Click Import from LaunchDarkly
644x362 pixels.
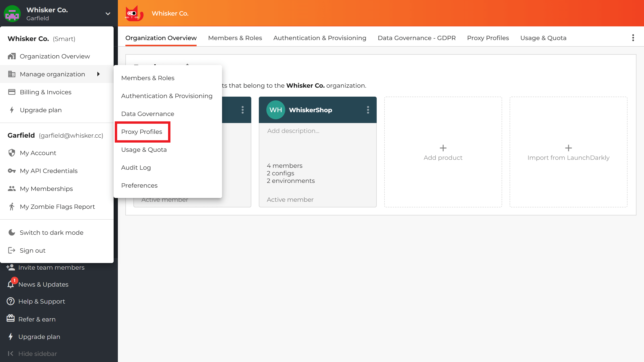coord(568,152)
